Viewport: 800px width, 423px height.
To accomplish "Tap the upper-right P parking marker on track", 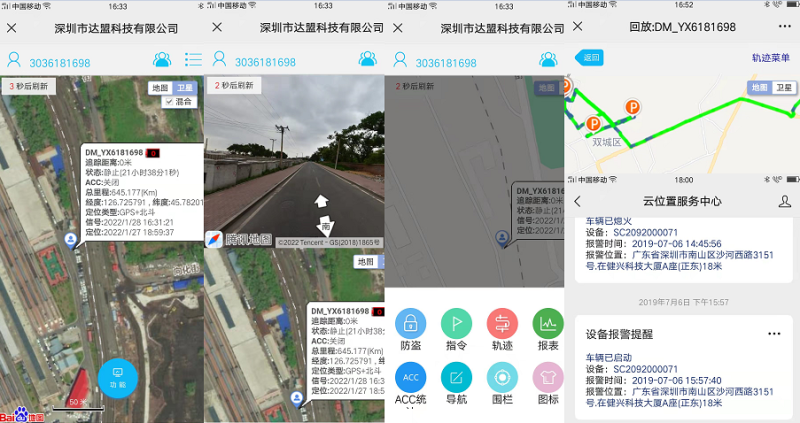I will [x=633, y=107].
